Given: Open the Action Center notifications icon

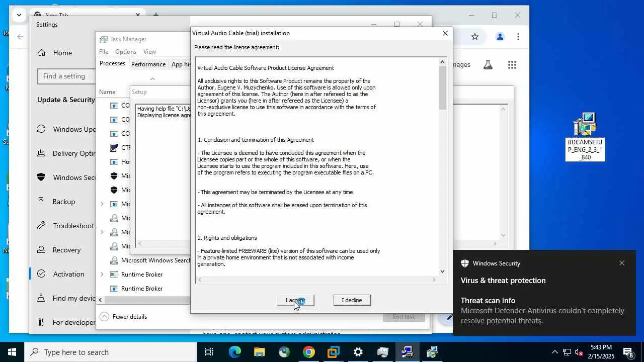Looking at the screenshot, I should pos(628,352).
